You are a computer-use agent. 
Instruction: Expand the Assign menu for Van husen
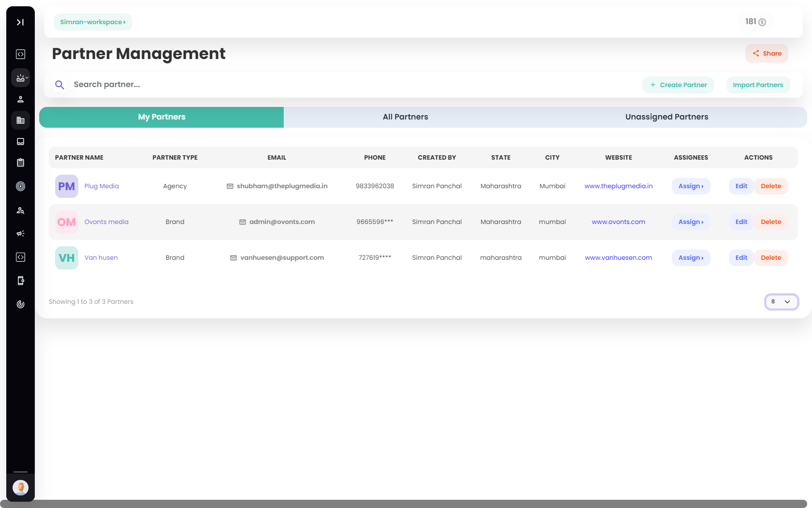click(x=691, y=258)
